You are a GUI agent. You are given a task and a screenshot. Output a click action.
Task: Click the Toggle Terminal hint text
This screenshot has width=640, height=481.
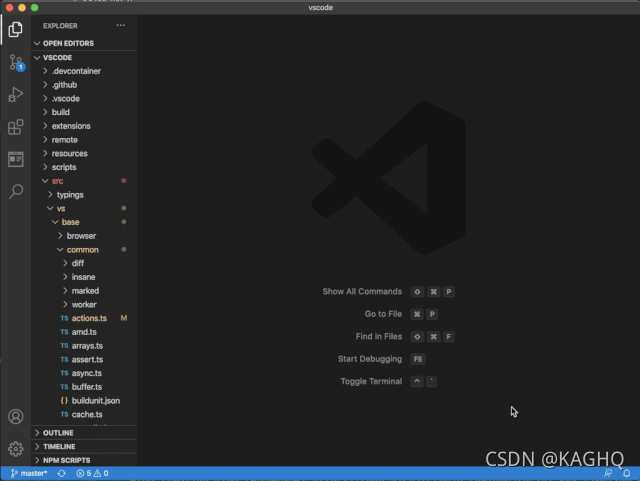(x=371, y=381)
